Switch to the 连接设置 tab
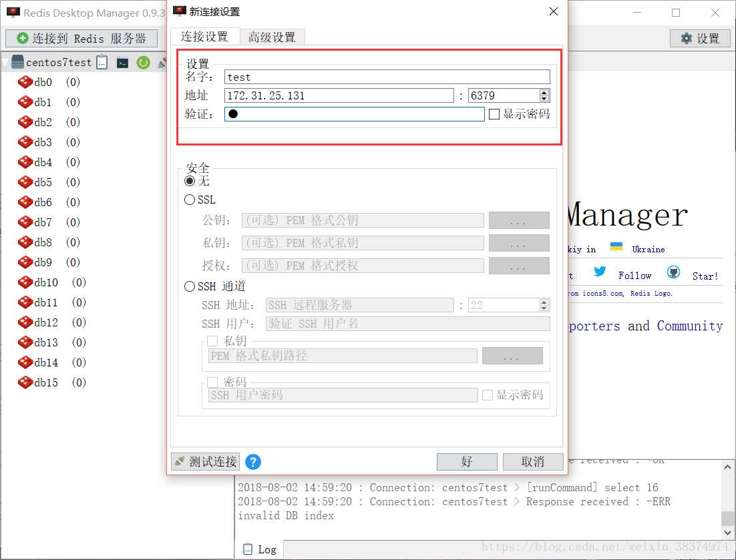Viewport: 736px width, 560px height. coord(204,37)
